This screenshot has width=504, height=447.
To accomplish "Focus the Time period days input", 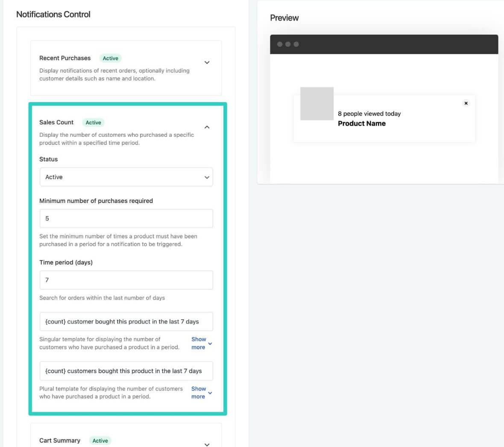I will pos(126,280).
